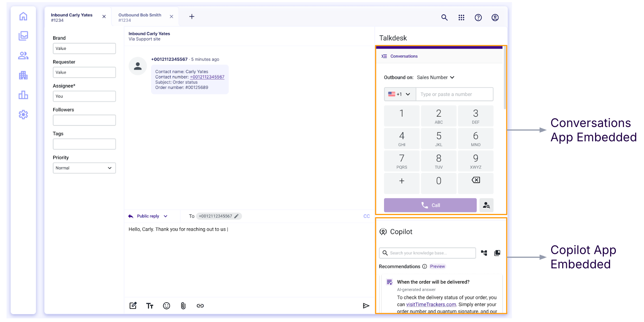This screenshot has width=644, height=322.
Task: Click the Call button
Action: tap(430, 205)
